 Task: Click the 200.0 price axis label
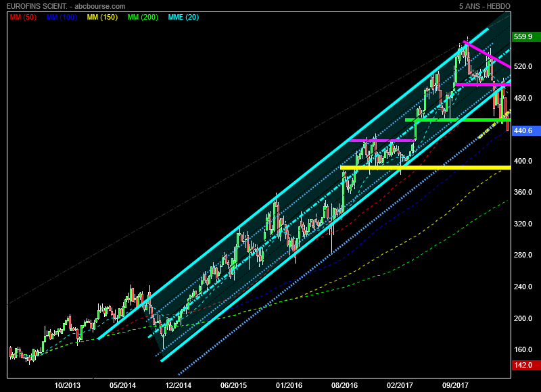pyautogui.click(x=523, y=318)
